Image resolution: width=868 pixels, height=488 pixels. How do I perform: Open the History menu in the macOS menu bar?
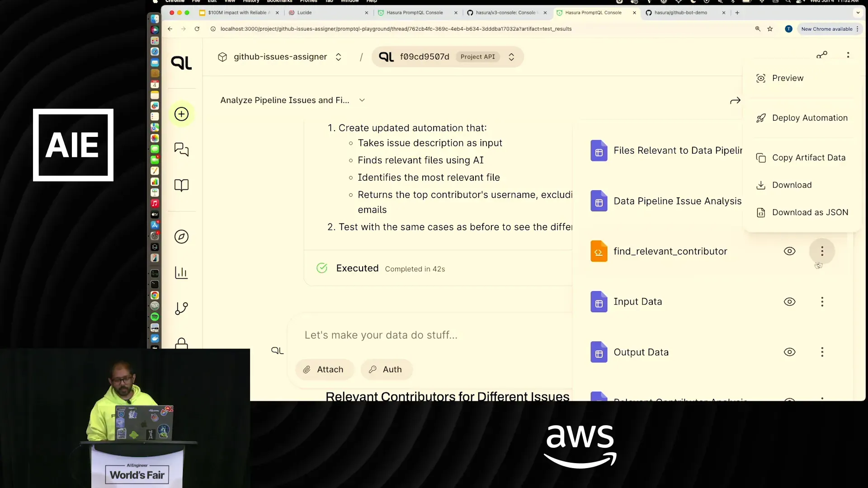(251, 1)
